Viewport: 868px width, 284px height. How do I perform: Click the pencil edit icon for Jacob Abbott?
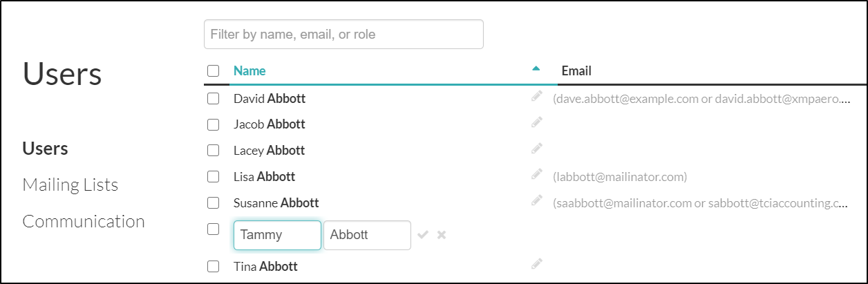point(537,122)
